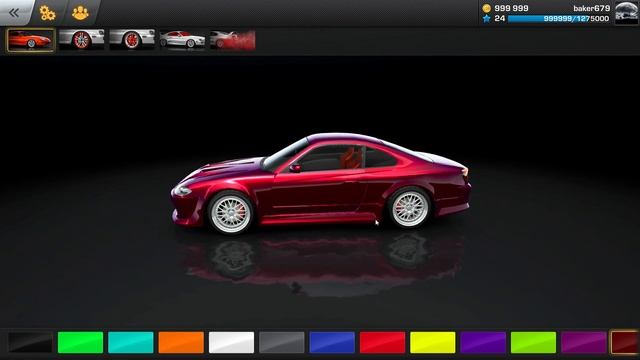Image resolution: width=640 pixels, height=360 pixels.
Task: Select the white car body kit thumbnail
Action: coord(182,40)
